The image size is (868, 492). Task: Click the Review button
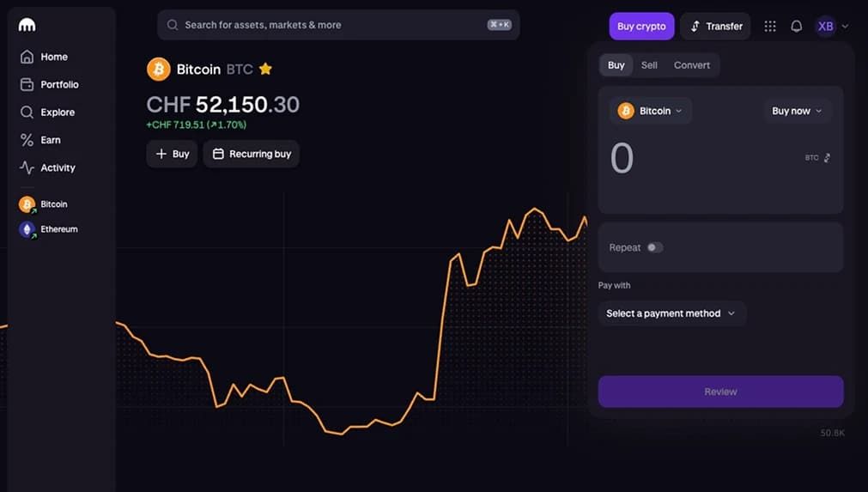[x=720, y=392]
